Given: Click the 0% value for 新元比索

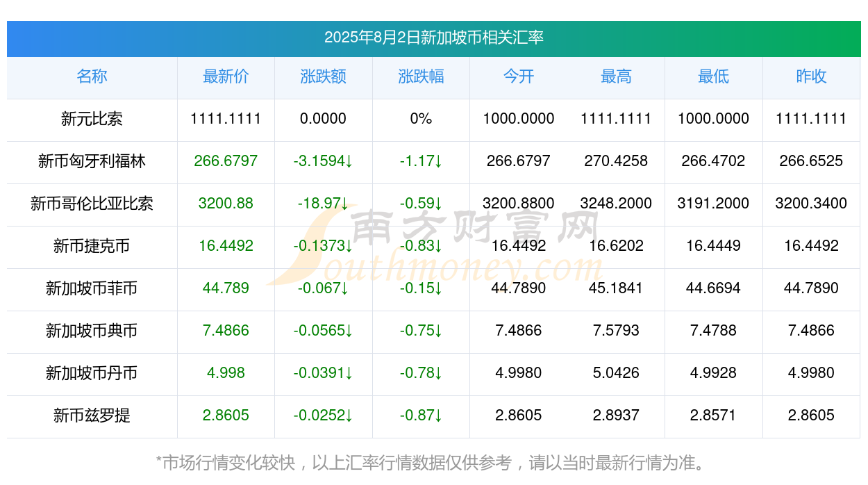Looking at the screenshot, I should [421, 119].
